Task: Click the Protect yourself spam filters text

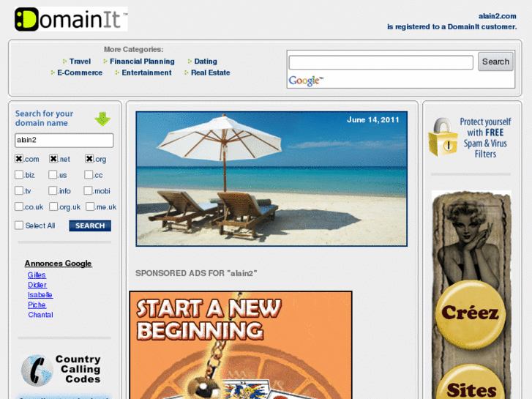Action: [485, 138]
